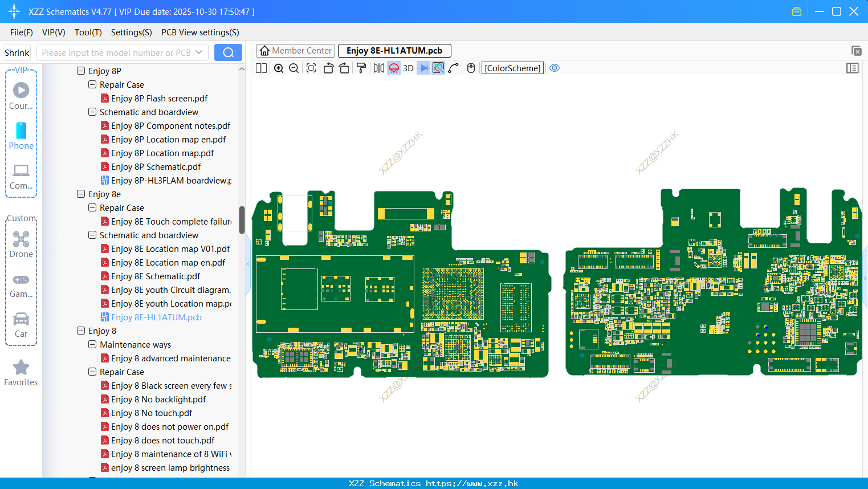Open the Course sidebar category

click(21, 96)
